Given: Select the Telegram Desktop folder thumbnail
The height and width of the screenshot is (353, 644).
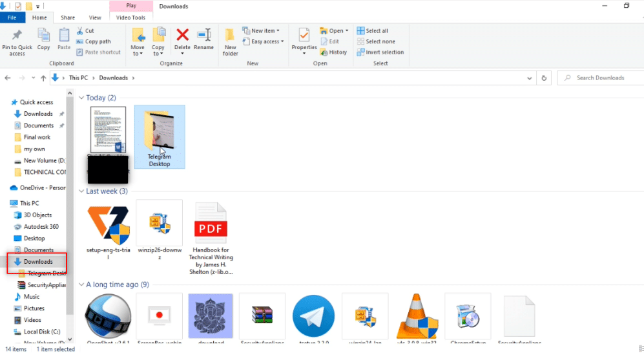Looking at the screenshot, I should [160, 136].
